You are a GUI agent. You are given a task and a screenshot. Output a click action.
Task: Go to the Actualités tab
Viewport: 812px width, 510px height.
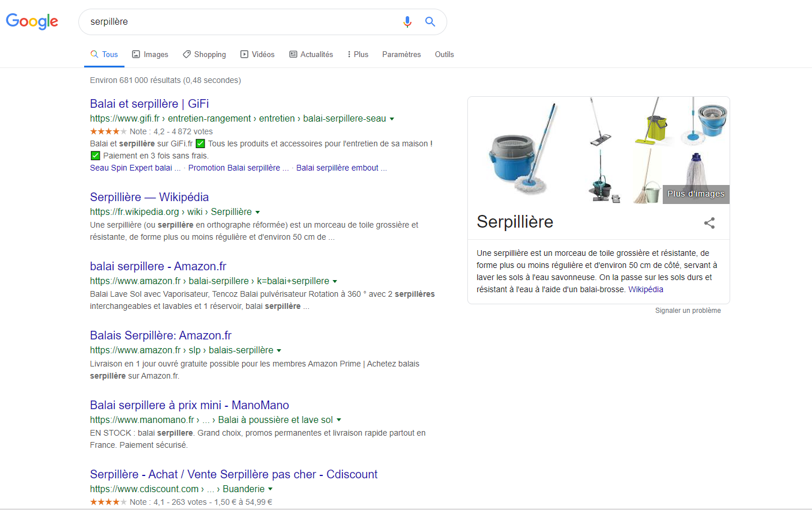point(311,54)
